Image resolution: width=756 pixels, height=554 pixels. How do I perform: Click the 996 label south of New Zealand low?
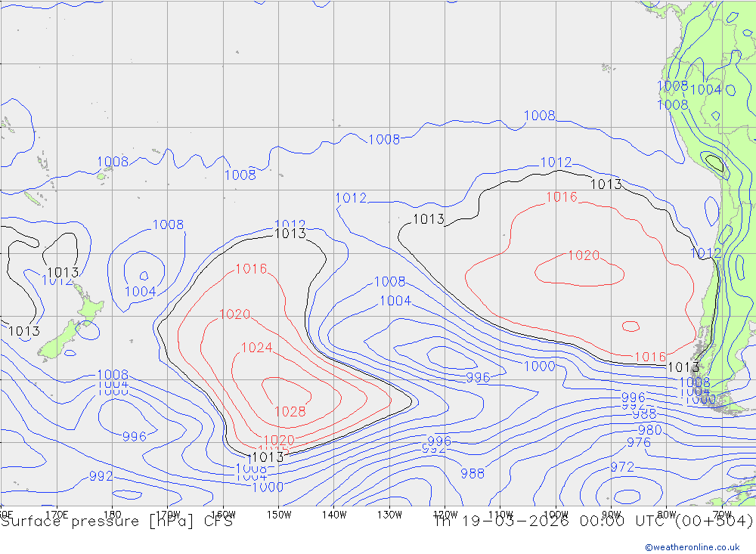[134, 436]
